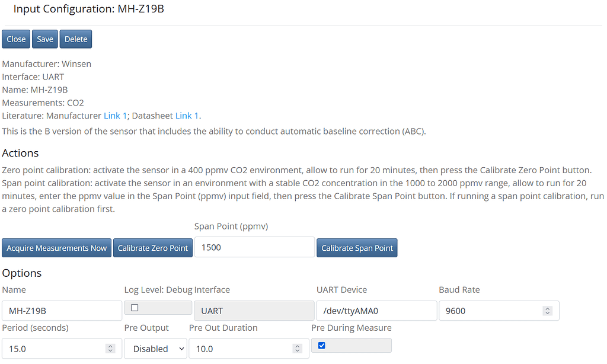Decrease Period seconds with the down arrow
The image size is (607, 364).
pyautogui.click(x=110, y=351)
